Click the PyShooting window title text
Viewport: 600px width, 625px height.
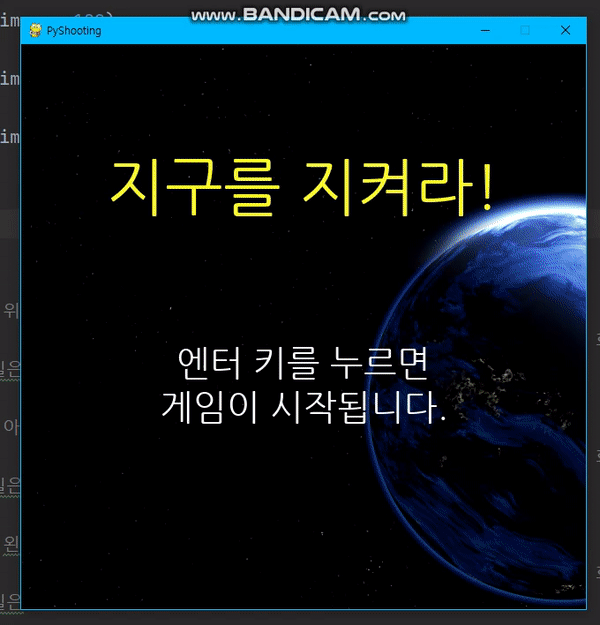74,31
